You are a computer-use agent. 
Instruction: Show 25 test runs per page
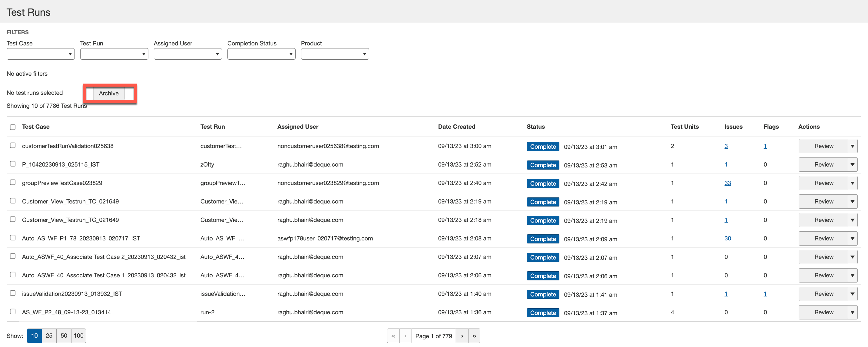tap(49, 335)
